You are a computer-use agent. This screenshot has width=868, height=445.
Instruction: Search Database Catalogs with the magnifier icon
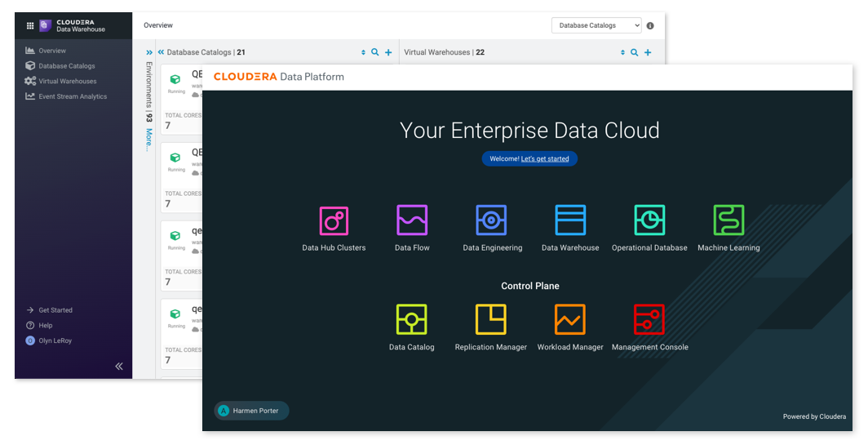pyautogui.click(x=374, y=52)
